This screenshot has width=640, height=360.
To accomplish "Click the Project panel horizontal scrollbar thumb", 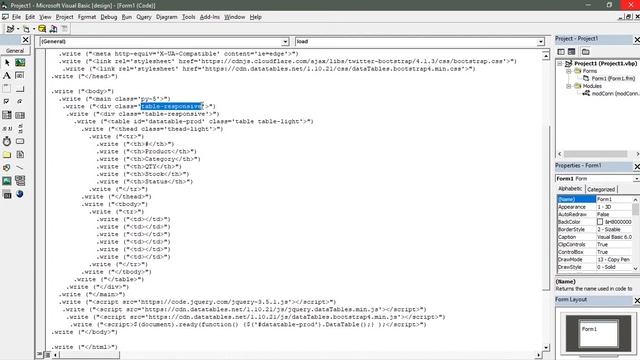I will click(x=596, y=154).
